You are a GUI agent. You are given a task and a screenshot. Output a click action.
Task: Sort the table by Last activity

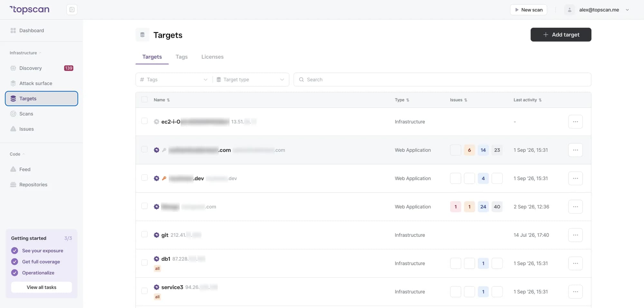527,100
